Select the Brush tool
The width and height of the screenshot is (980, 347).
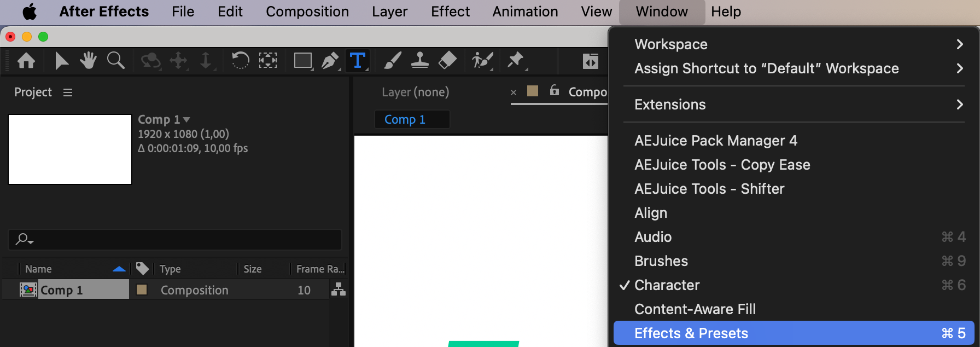[392, 60]
